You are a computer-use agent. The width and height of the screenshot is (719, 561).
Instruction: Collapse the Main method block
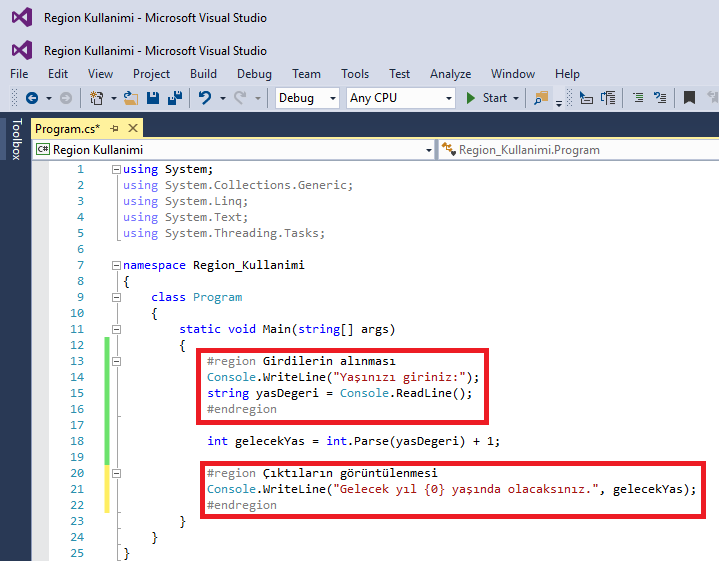[x=116, y=329]
